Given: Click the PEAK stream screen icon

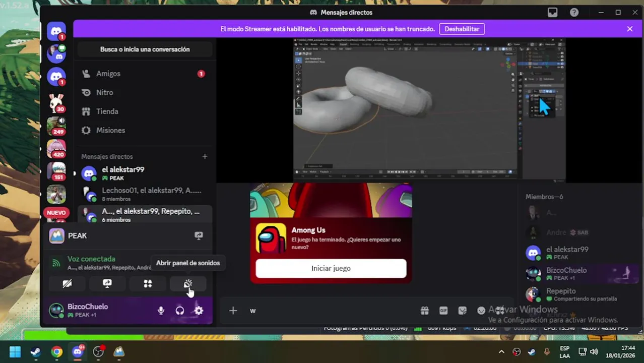Looking at the screenshot, I should coord(199,235).
